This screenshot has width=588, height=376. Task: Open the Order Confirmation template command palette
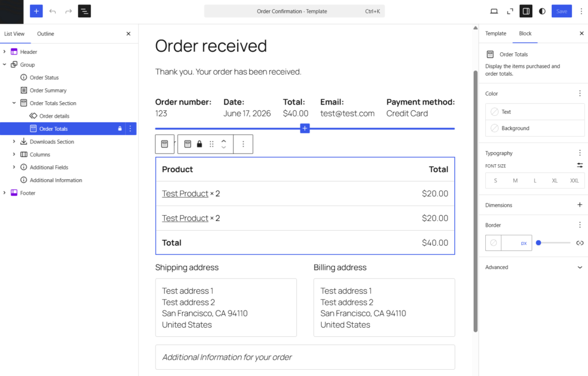pos(295,11)
